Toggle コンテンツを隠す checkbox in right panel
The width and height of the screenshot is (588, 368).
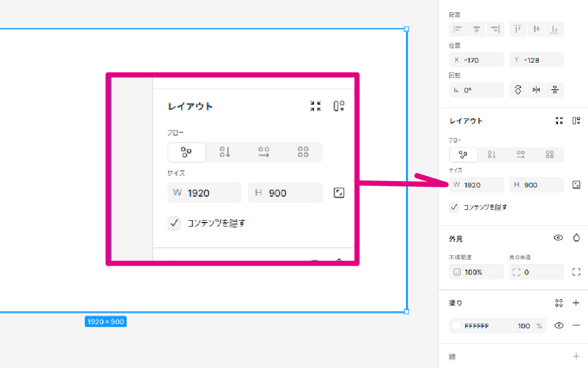tap(454, 207)
